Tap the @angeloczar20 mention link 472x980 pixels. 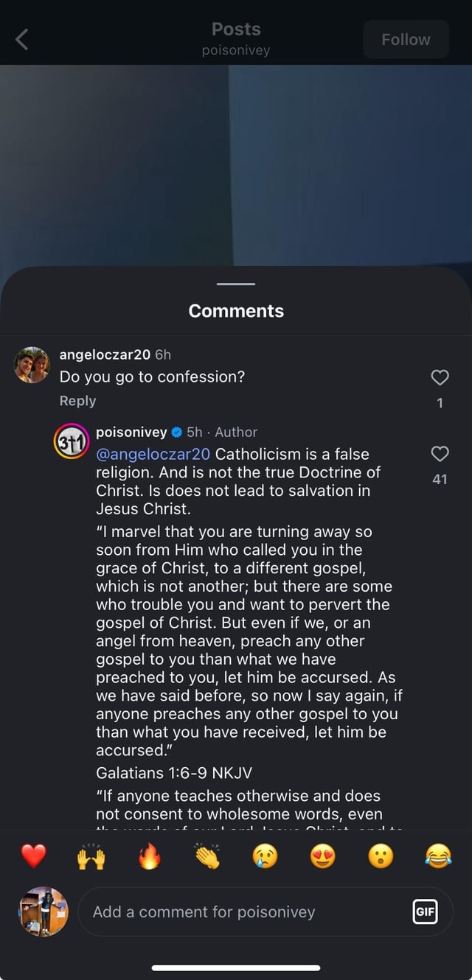(153, 454)
